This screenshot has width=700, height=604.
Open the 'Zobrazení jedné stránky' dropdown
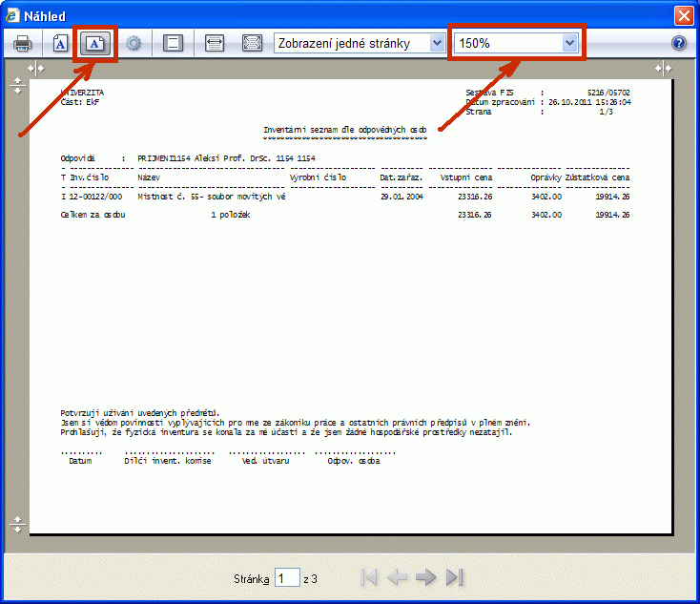point(360,43)
